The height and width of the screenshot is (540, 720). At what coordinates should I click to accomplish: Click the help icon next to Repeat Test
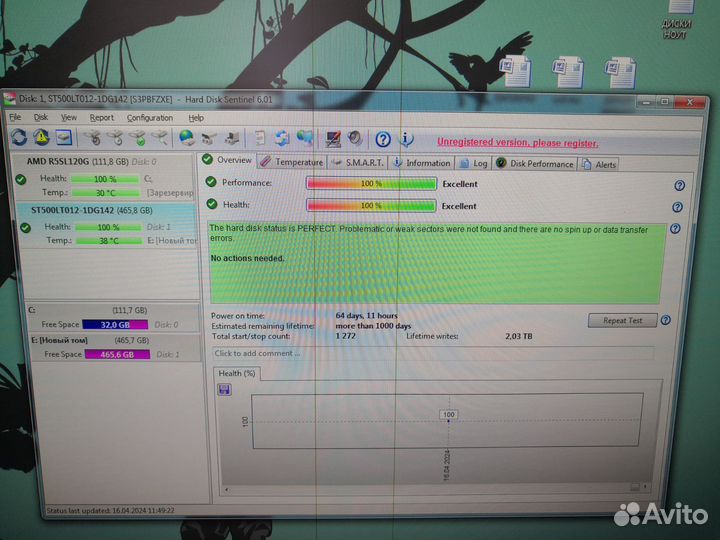click(x=666, y=320)
